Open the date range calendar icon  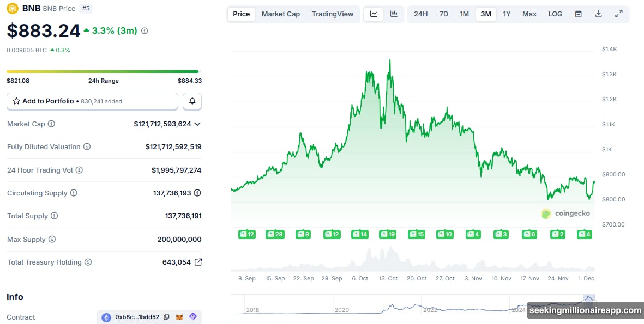click(578, 14)
